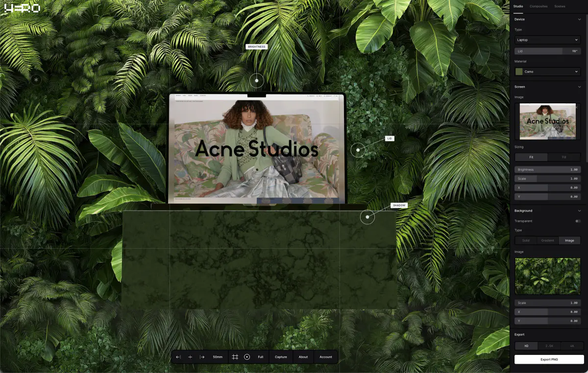Click the BRIGHTNESS label on canvas
The width and height of the screenshot is (588, 373).
pyautogui.click(x=256, y=47)
